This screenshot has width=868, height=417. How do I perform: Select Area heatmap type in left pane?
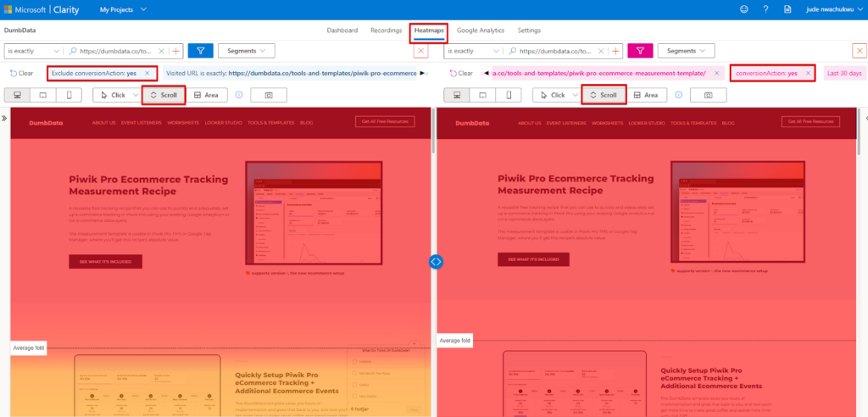206,95
